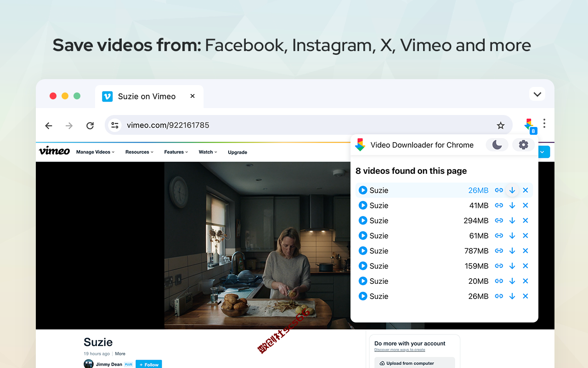Go forward in browser history
588x368 pixels.
pyautogui.click(x=69, y=126)
